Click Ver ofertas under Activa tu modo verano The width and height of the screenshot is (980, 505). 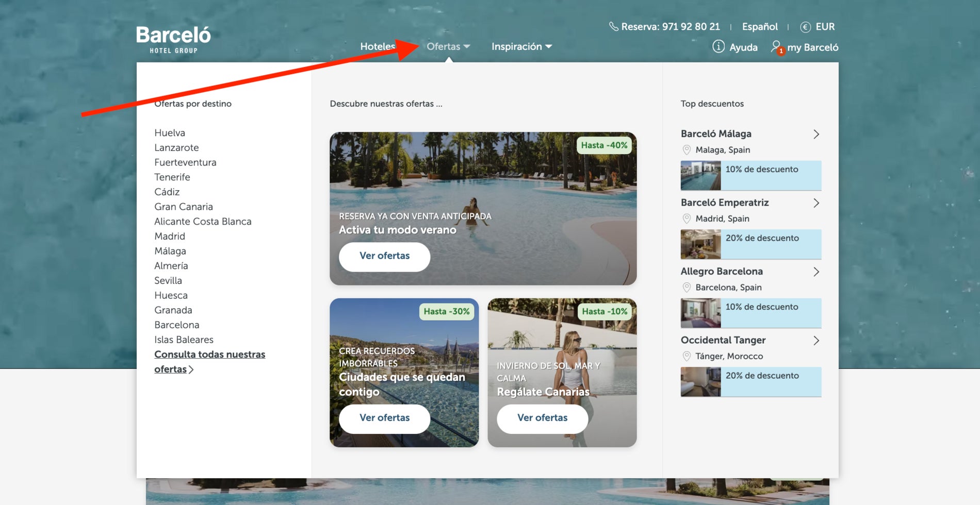(384, 257)
